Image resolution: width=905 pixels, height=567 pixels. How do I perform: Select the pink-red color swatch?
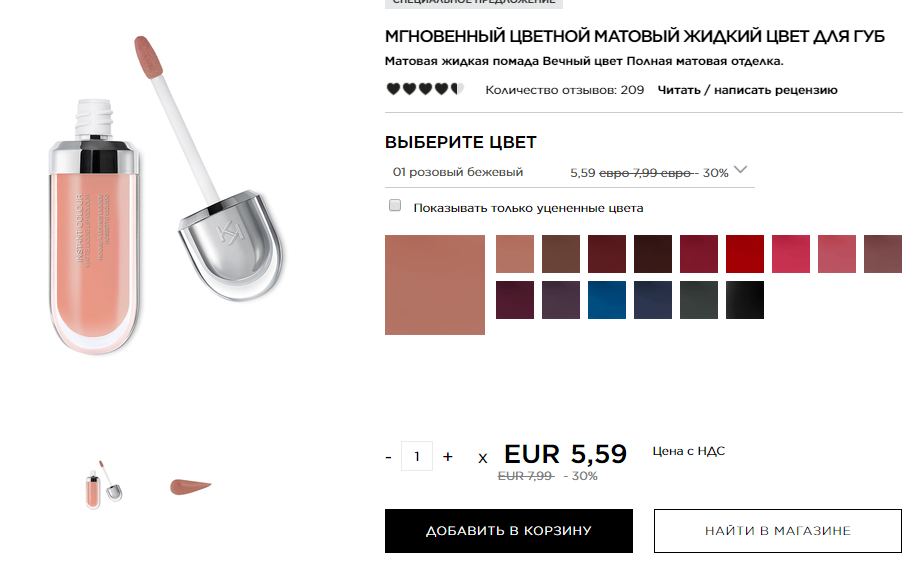click(x=791, y=253)
